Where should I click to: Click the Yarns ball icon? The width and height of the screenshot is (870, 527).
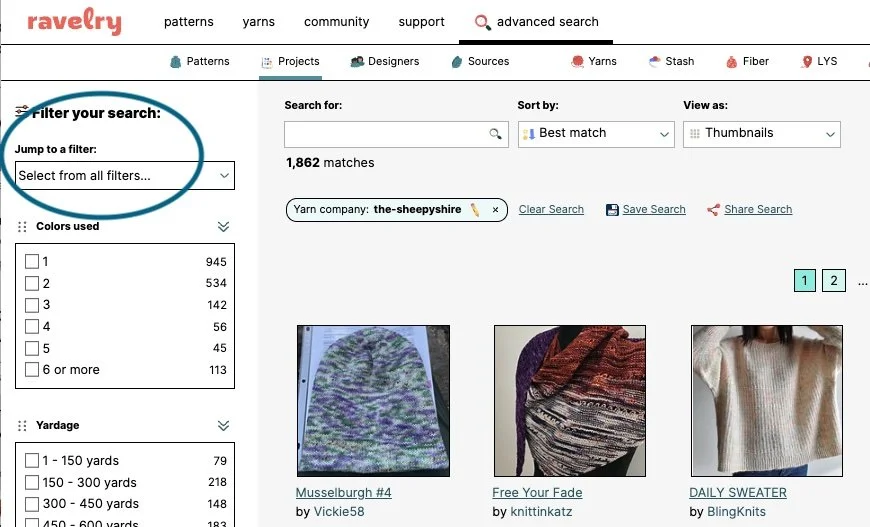[578, 62]
